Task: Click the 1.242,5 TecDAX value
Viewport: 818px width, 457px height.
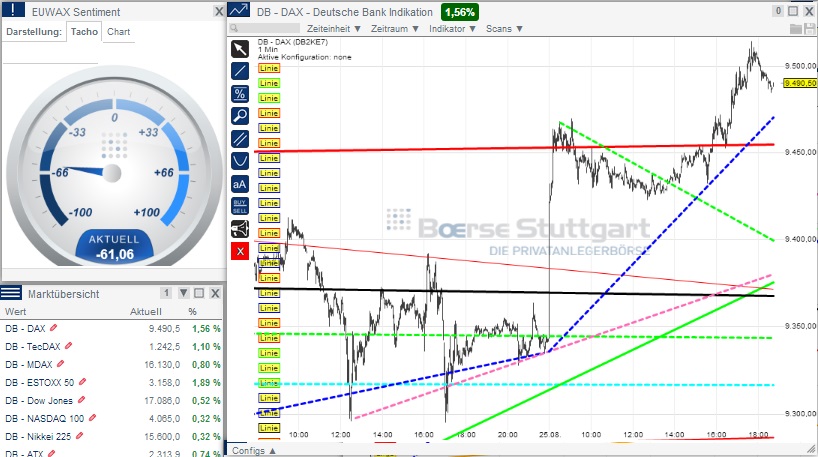Action: pos(164,346)
